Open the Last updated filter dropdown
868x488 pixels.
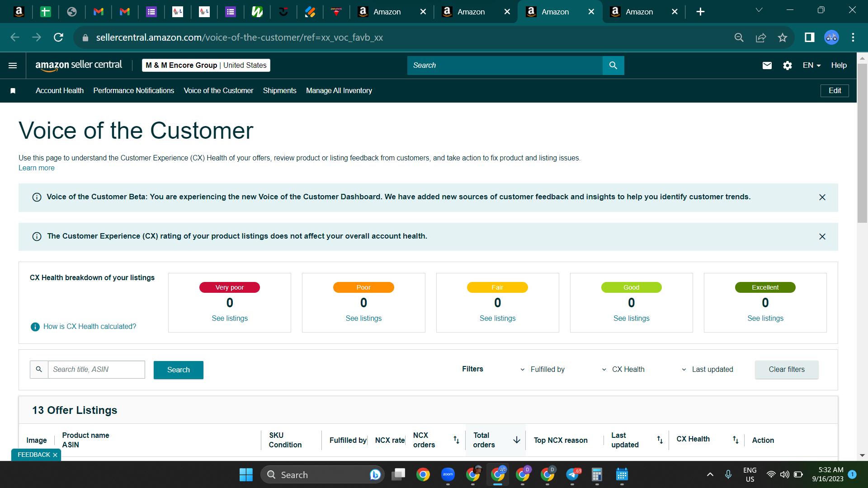pos(708,370)
